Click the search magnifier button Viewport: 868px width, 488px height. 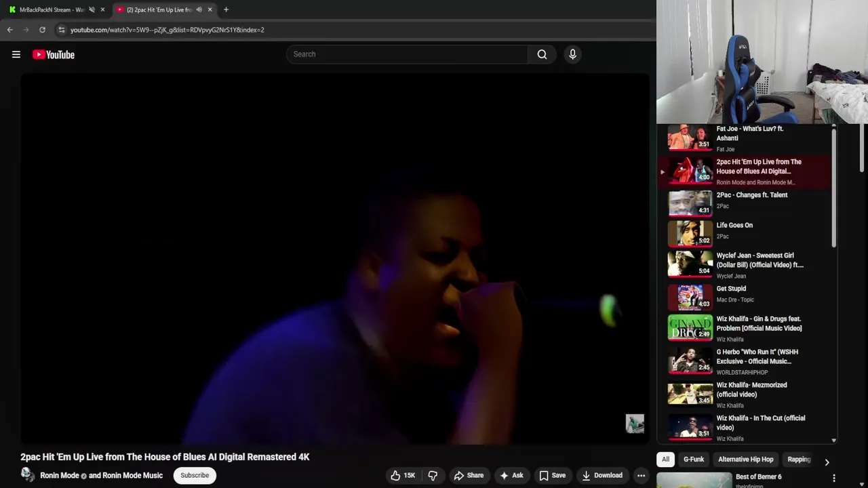tap(542, 54)
